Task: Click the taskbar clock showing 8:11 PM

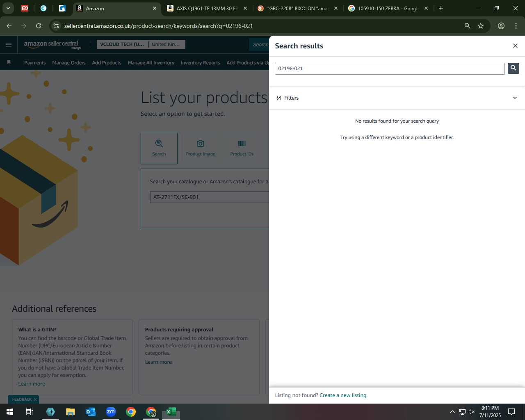Action: (490, 412)
